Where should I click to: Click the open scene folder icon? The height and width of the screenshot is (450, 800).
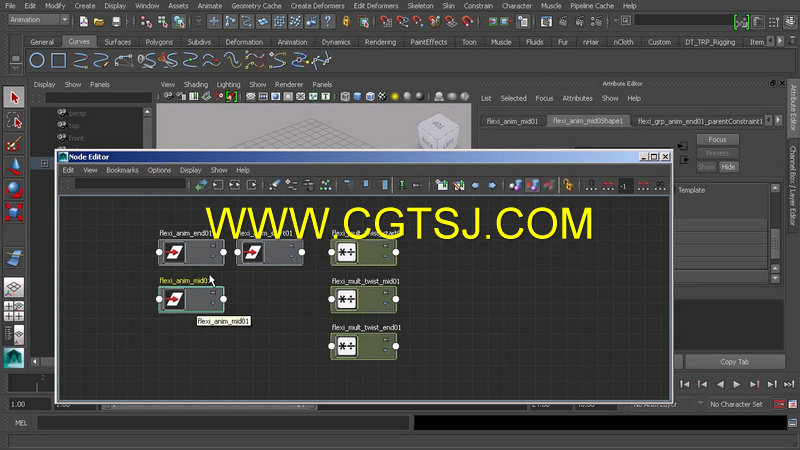(99, 21)
